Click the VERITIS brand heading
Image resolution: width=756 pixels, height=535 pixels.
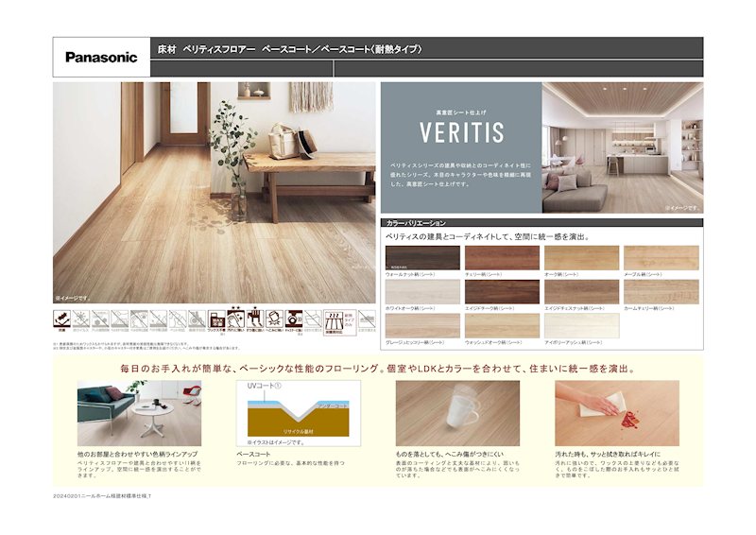point(461,130)
